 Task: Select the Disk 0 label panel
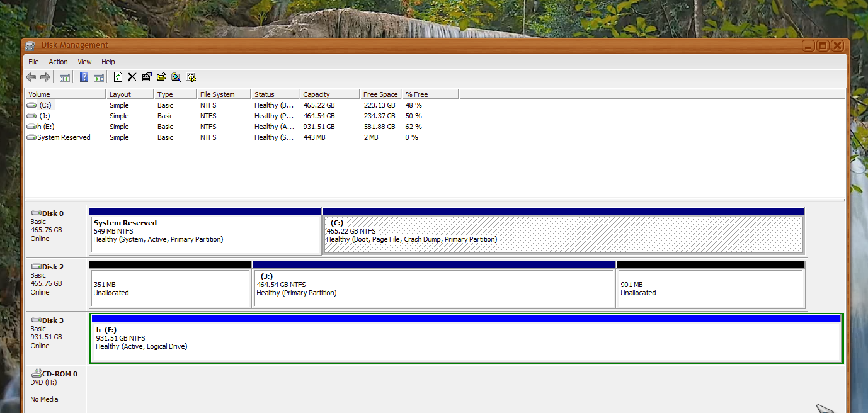click(55, 230)
